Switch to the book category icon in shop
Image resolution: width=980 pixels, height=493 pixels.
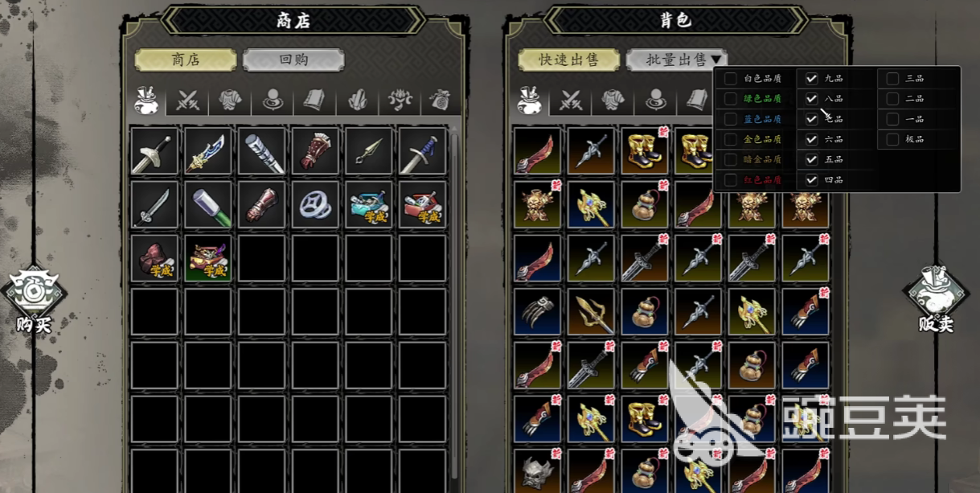pyautogui.click(x=314, y=101)
